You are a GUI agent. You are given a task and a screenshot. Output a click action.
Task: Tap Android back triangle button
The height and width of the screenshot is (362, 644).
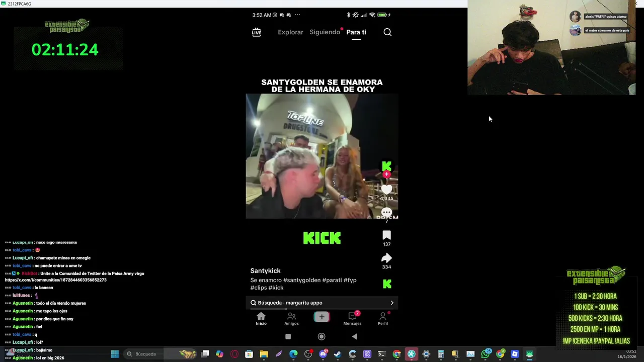[355, 336]
